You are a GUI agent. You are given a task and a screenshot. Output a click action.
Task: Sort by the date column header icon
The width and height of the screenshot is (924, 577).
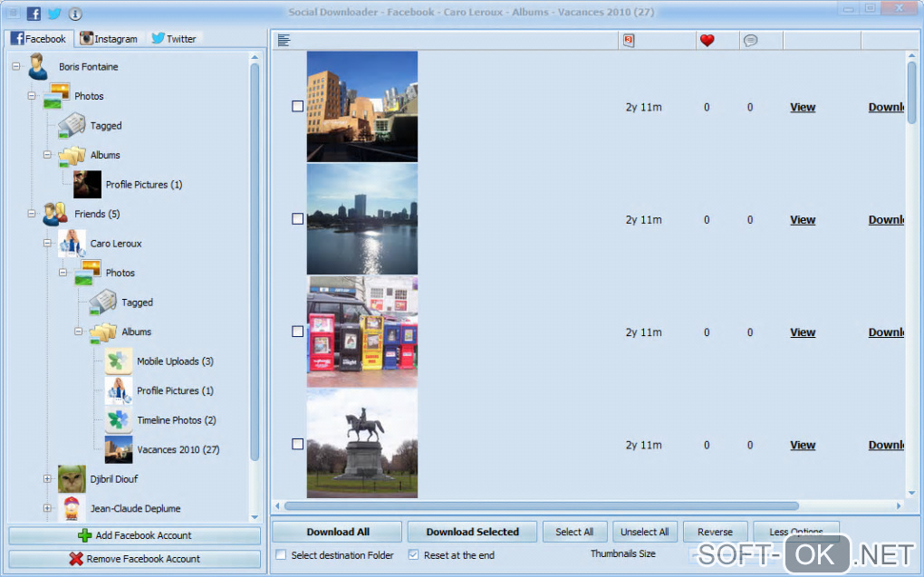coord(629,40)
